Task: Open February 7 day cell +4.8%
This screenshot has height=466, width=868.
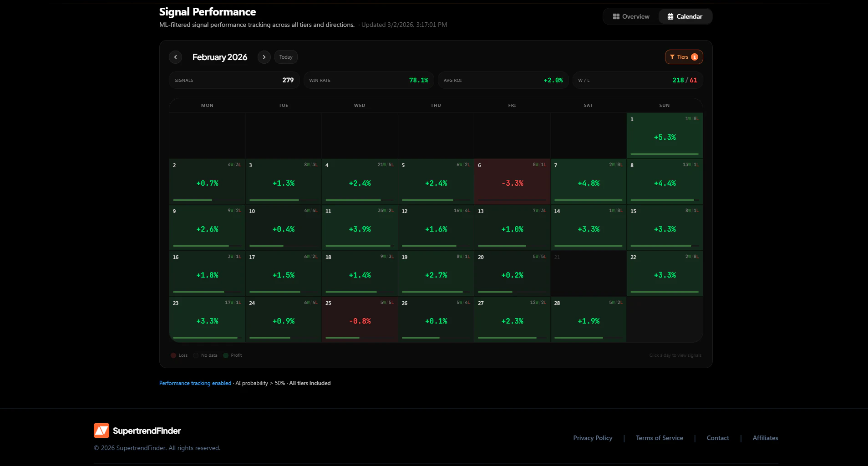Action: pyautogui.click(x=589, y=182)
